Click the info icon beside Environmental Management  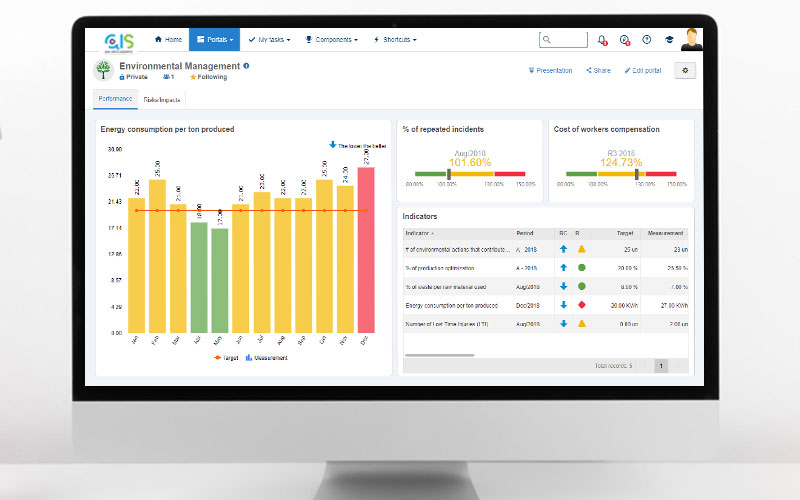pos(247,66)
